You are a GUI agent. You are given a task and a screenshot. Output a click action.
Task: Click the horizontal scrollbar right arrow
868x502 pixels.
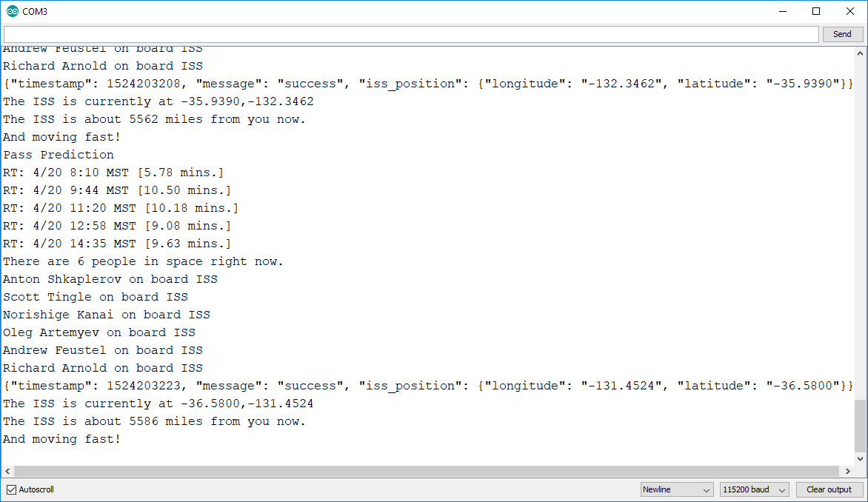(847, 471)
